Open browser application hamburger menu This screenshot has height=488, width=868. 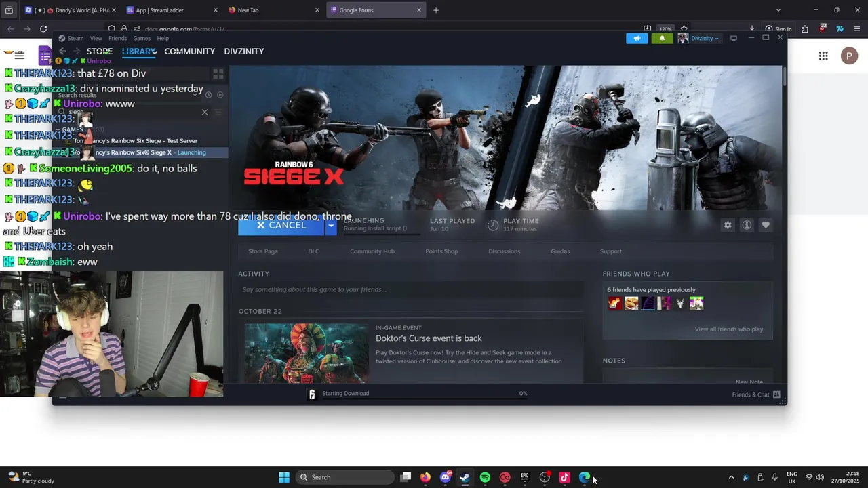point(857,29)
